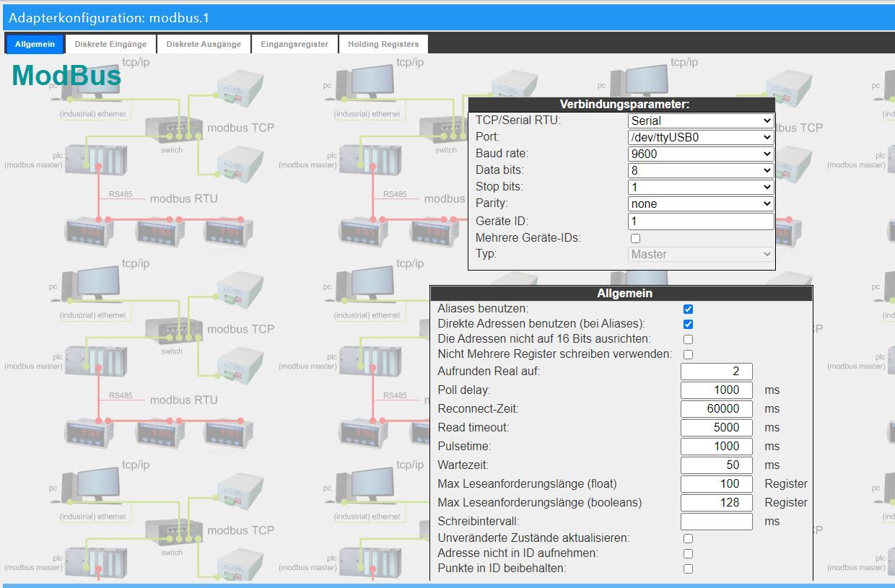Viewport: 895px width, 588px height.
Task: Click the disabled Typ dropdown showing Master
Action: [x=701, y=254]
